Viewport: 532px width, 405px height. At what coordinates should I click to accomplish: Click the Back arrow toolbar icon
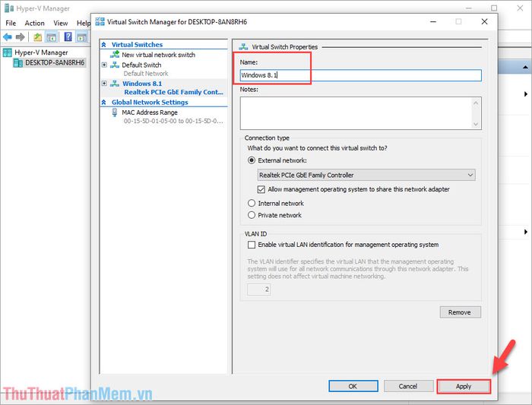coord(8,37)
